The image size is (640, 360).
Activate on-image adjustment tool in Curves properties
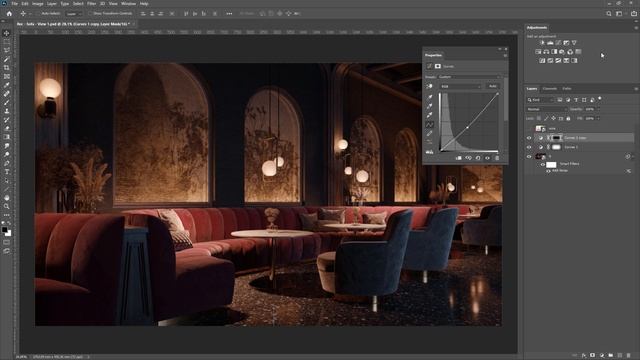pos(429,87)
